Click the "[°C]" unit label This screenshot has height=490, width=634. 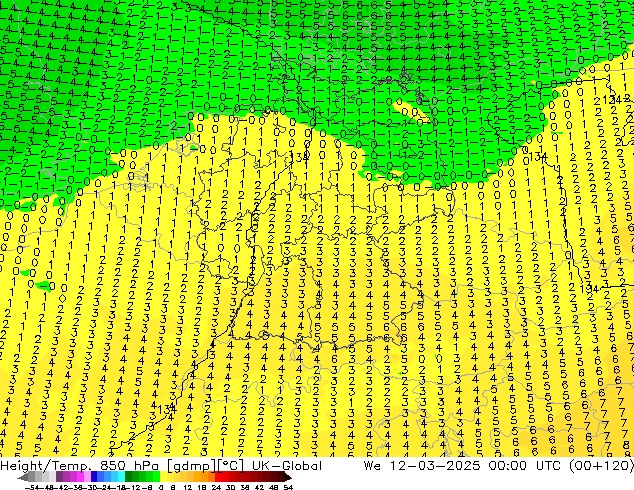[x=231, y=466]
